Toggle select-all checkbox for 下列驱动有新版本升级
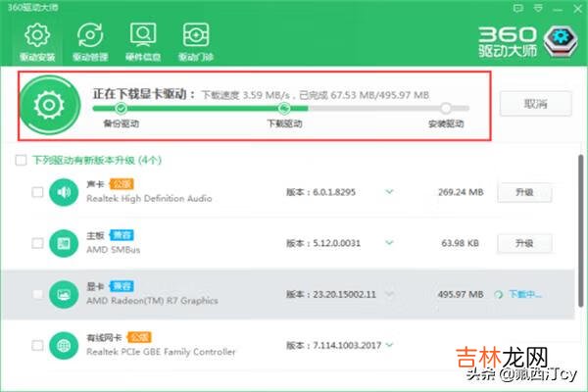588x392 pixels. (x=21, y=161)
